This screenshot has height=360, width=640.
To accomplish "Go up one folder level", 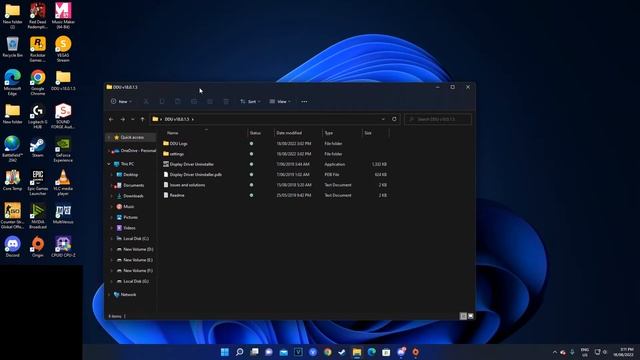I will [142, 119].
